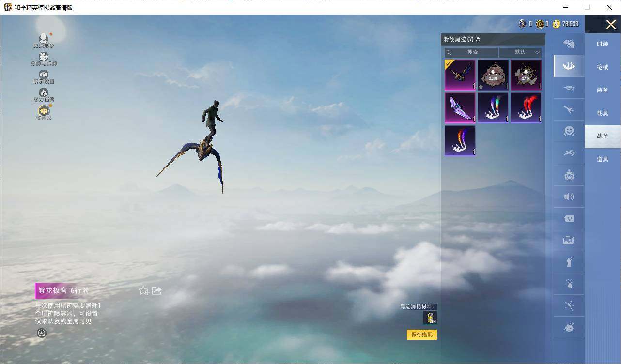Screen dimensions: 621x364
Task: Select the orange-purple smoke trail
Action: 460,141
